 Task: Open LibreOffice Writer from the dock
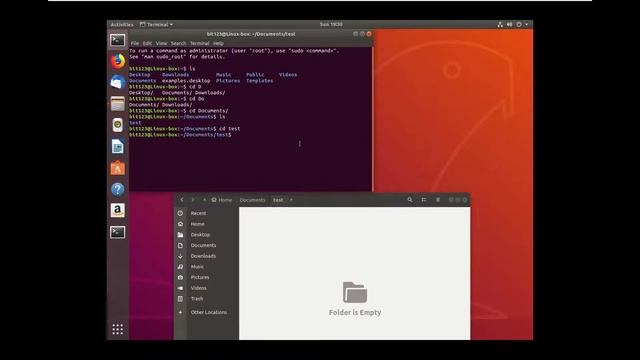pyautogui.click(x=118, y=146)
